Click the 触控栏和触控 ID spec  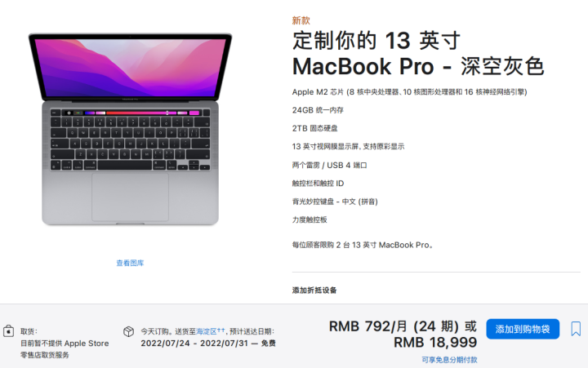tap(318, 184)
